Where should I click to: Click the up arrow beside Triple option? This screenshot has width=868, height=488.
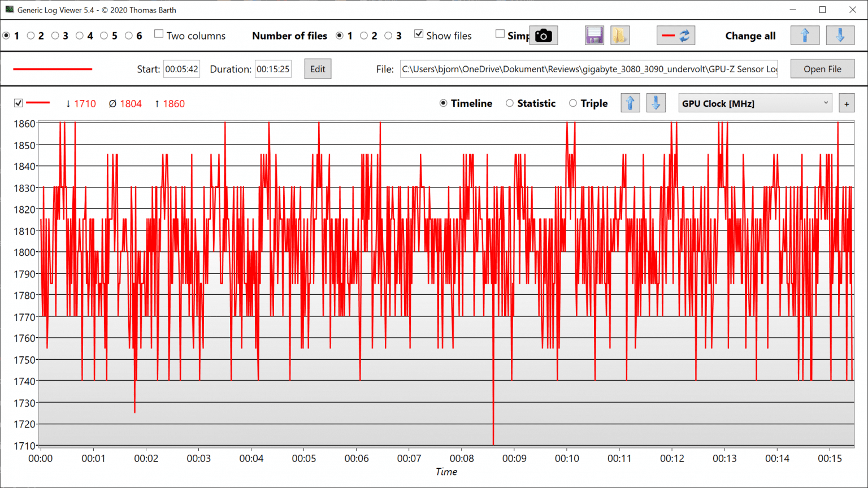pos(630,103)
